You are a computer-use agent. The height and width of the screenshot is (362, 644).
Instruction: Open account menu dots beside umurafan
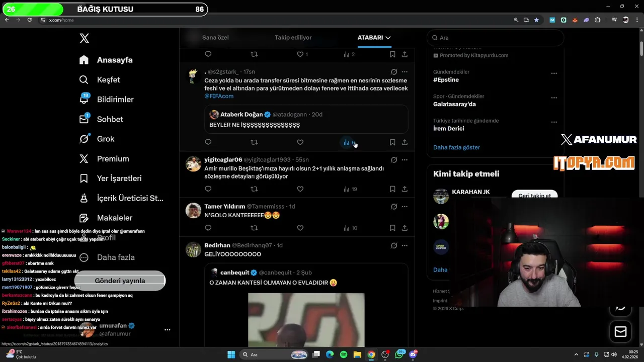pos(167,330)
